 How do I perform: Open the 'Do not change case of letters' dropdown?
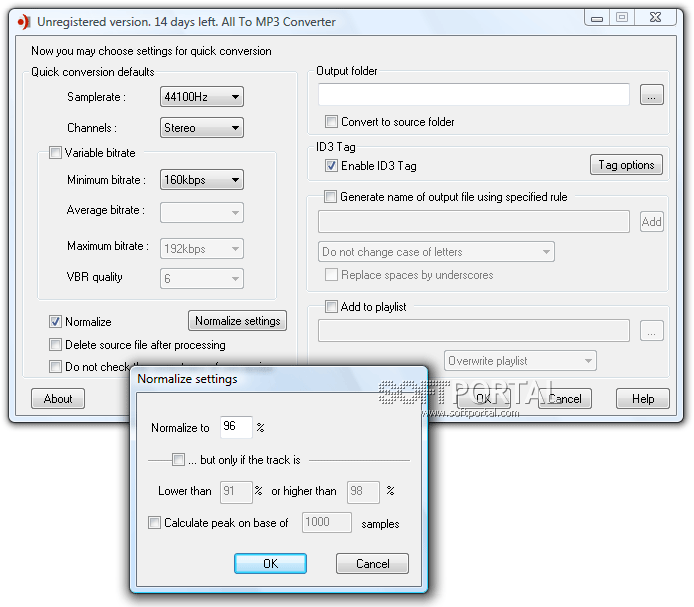click(436, 251)
